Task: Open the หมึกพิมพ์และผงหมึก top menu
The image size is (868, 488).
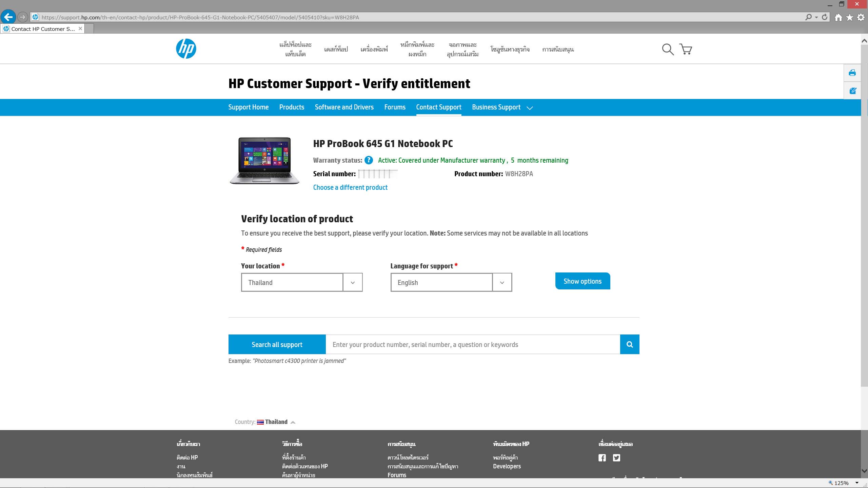Action: coord(417,49)
